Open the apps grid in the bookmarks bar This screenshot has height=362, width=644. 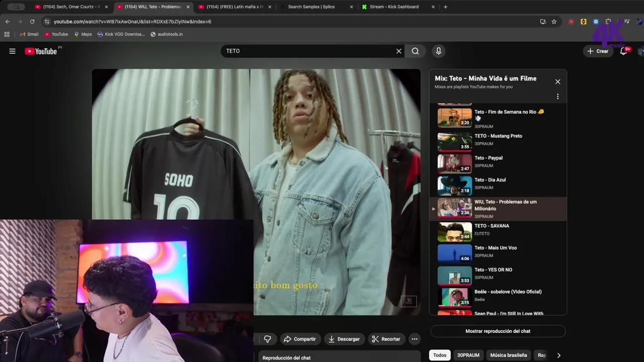pos(7,34)
